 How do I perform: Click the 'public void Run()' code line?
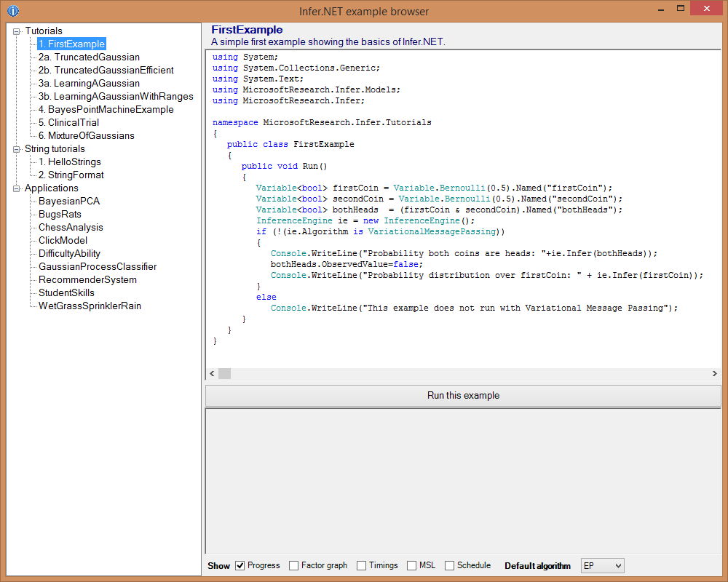point(284,166)
